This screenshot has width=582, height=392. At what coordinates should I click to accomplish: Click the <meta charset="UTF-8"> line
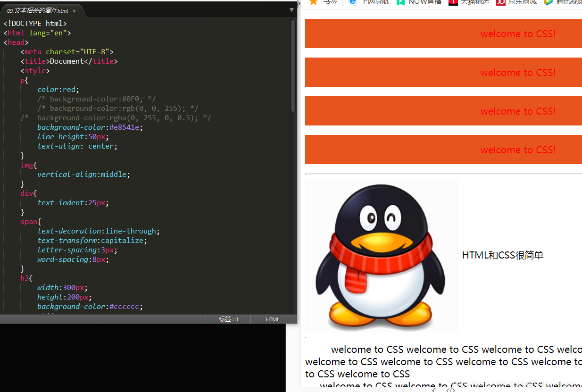pyautogui.click(x=67, y=52)
